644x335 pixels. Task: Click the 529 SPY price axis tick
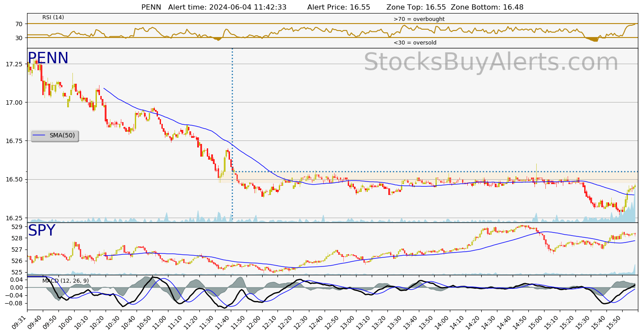(x=17, y=227)
